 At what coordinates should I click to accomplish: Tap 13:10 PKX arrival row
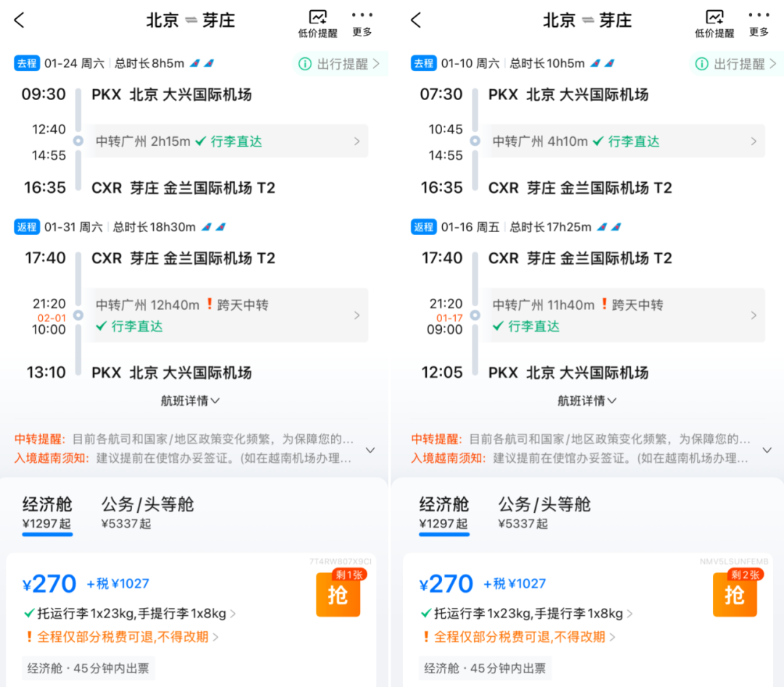pos(139,373)
